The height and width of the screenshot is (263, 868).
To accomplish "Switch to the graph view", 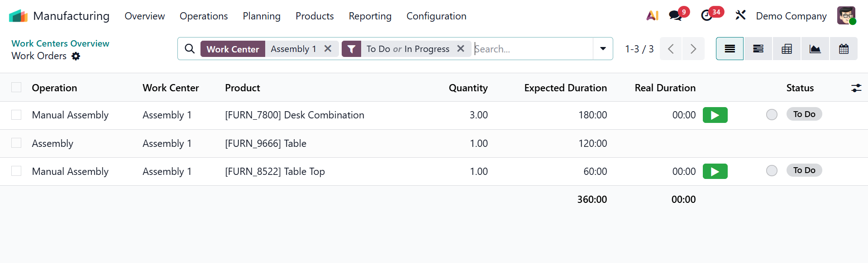I will [x=815, y=49].
